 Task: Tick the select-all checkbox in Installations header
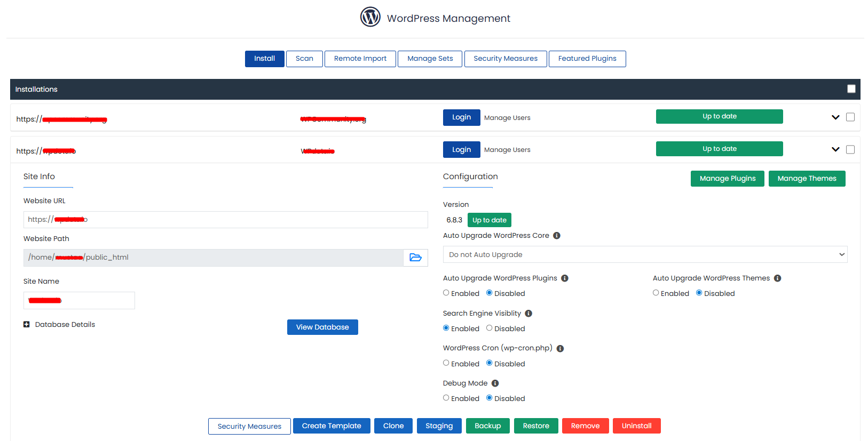[x=851, y=89]
